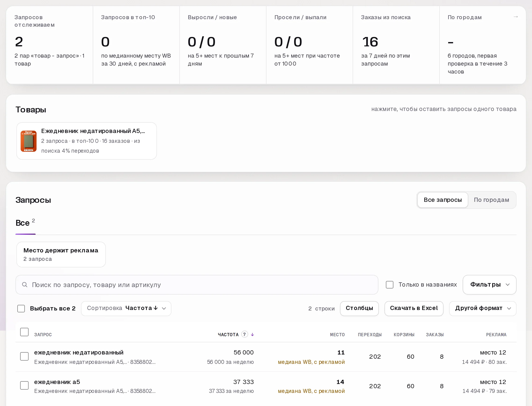
Task: Switch to the По городам view toggle
Action: coord(491,200)
